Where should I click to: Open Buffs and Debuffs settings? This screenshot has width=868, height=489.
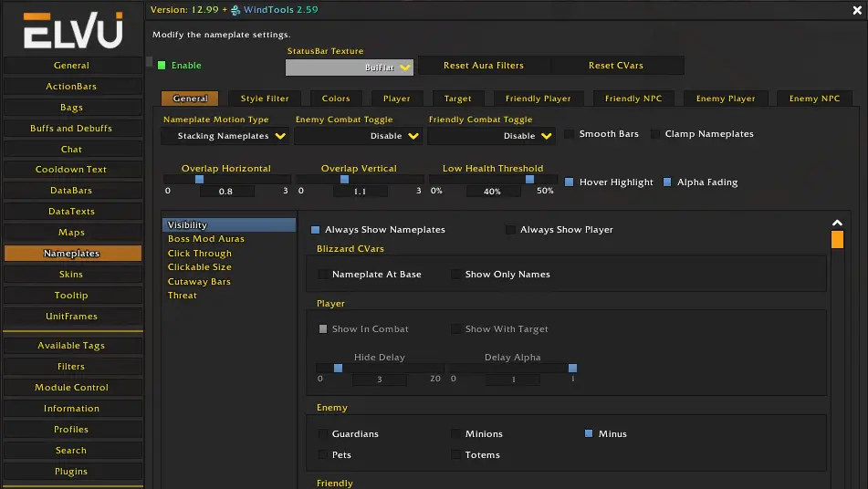tap(72, 129)
